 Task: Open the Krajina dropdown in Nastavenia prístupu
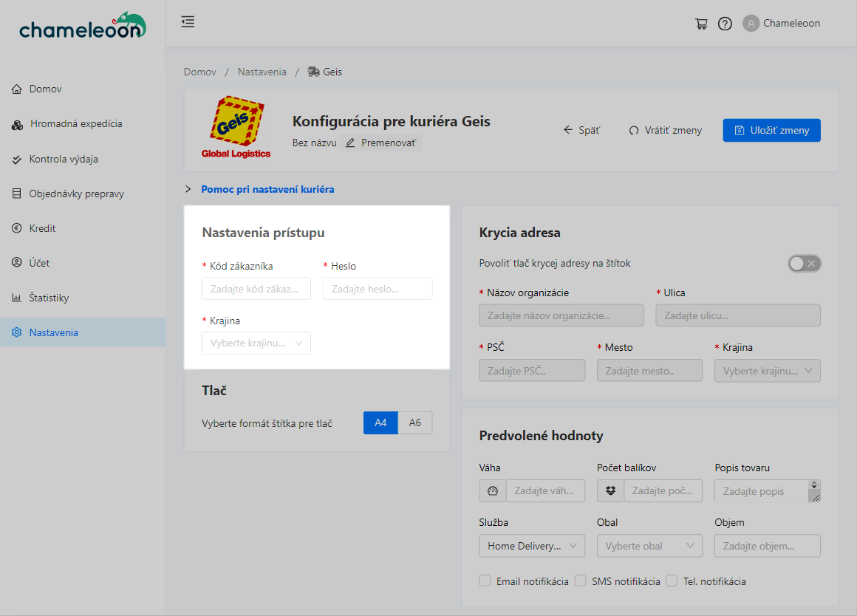point(256,343)
